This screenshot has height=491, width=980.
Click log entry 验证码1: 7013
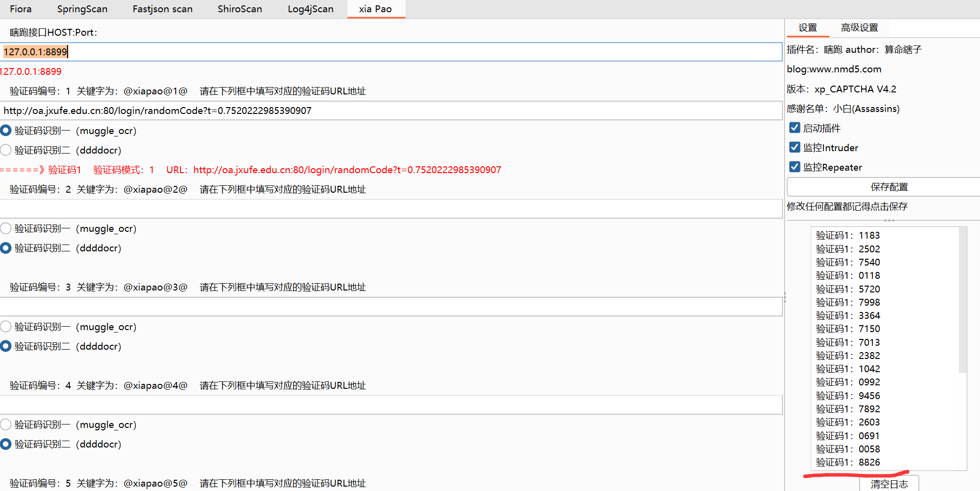pos(848,342)
